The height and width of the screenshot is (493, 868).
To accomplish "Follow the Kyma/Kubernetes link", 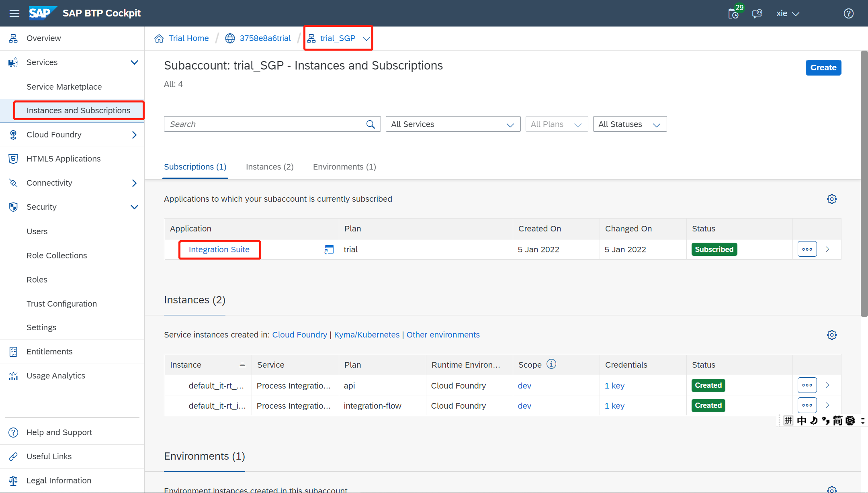I will 366,335.
